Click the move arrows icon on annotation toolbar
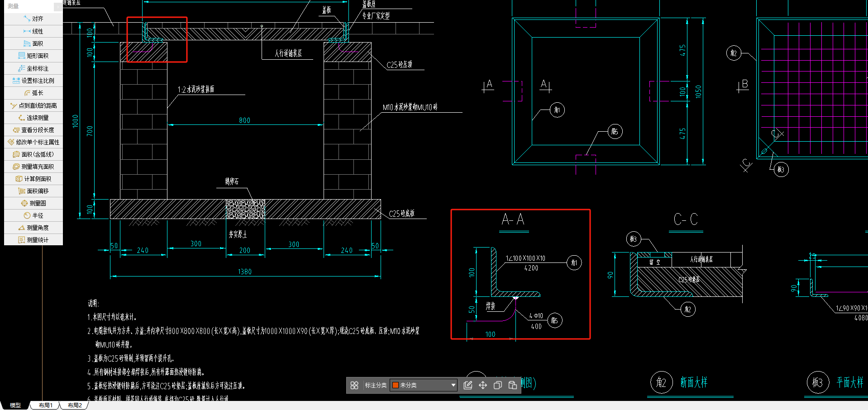This screenshot has width=868, height=410. (x=483, y=385)
